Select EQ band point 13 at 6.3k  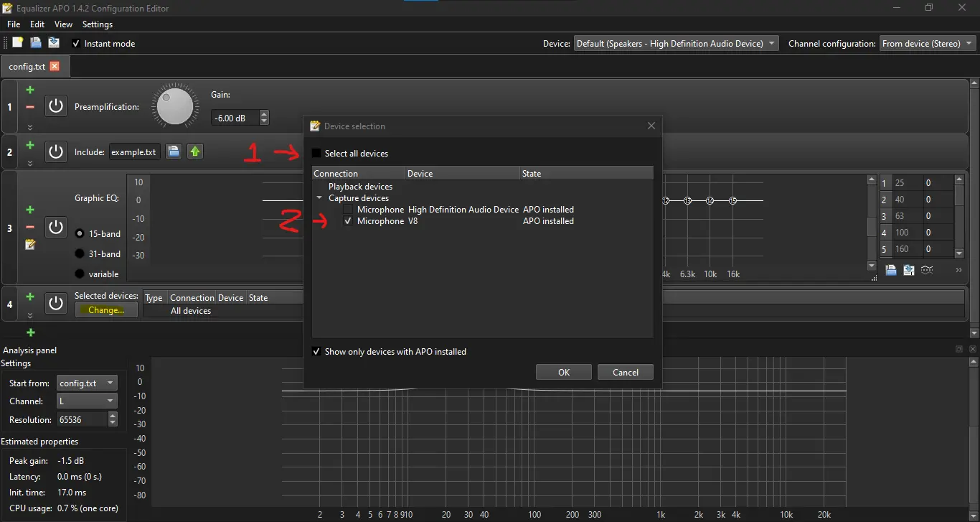click(687, 201)
